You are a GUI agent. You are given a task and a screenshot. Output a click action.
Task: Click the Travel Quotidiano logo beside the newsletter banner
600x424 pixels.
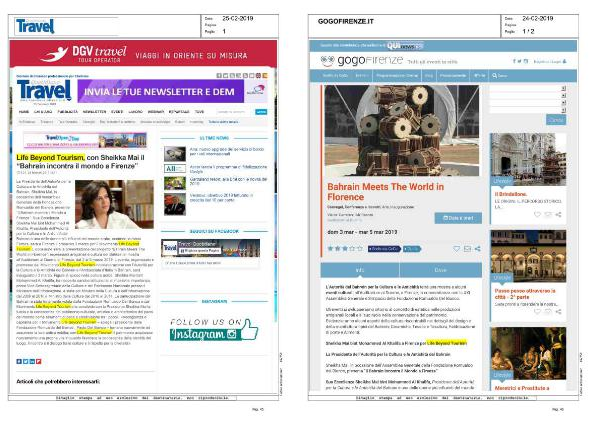pyautogui.click(x=44, y=91)
